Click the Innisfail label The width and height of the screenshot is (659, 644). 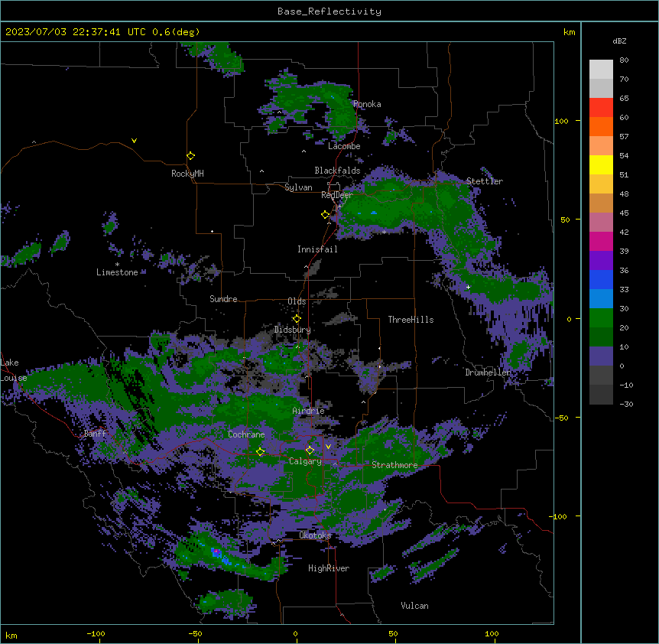317,249
